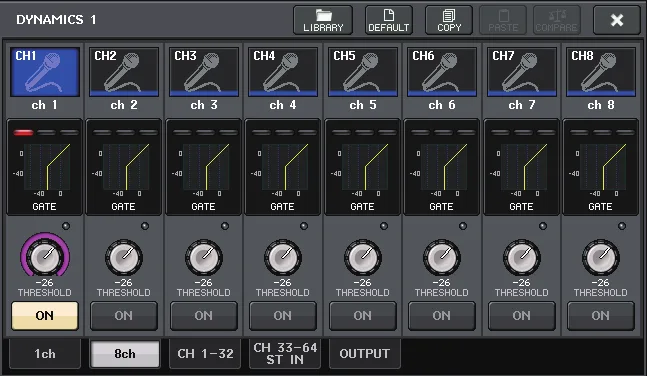Select the CH2 microphone channel icon
The height and width of the screenshot is (376, 647).
click(x=124, y=72)
